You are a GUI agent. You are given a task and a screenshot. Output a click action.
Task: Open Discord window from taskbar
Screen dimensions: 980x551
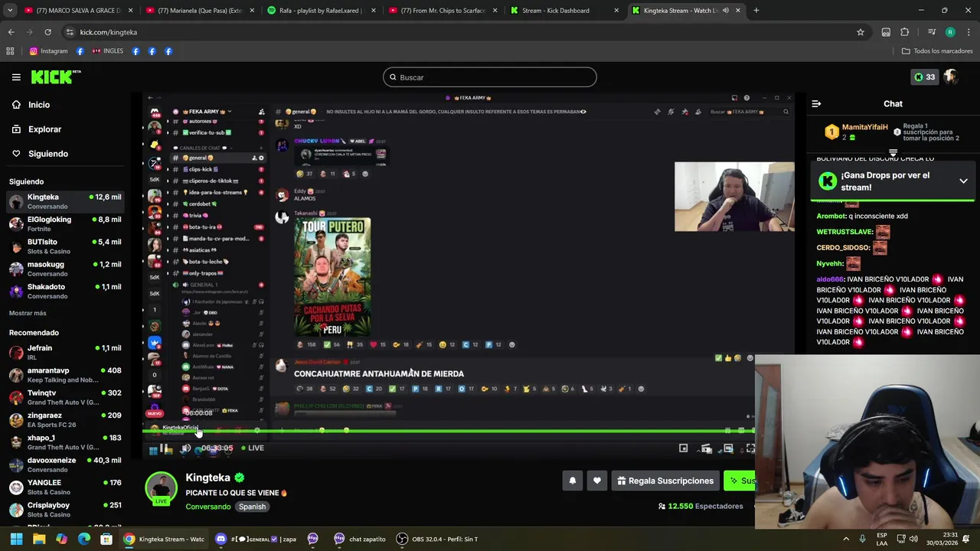coord(256,539)
